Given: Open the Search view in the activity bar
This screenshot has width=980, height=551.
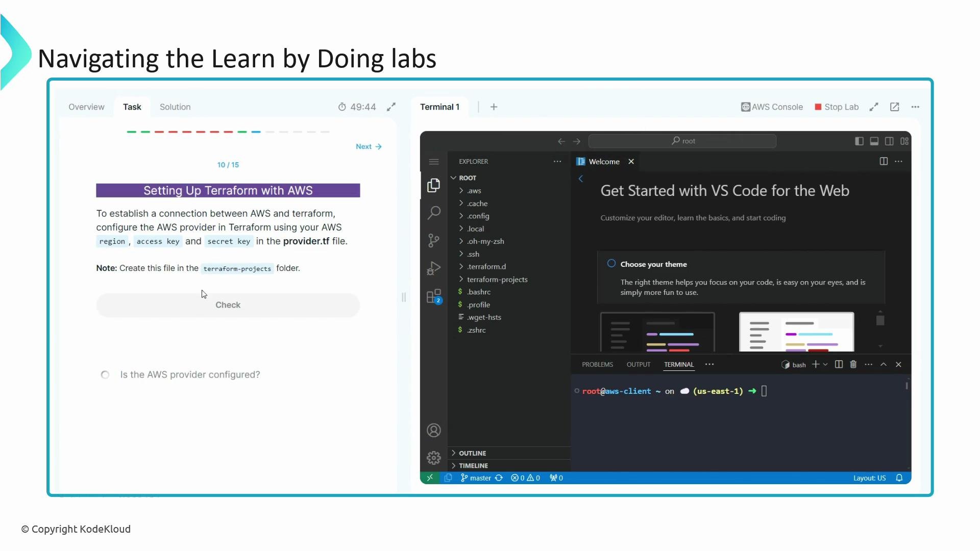Looking at the screenshot, I should [434, 212].
